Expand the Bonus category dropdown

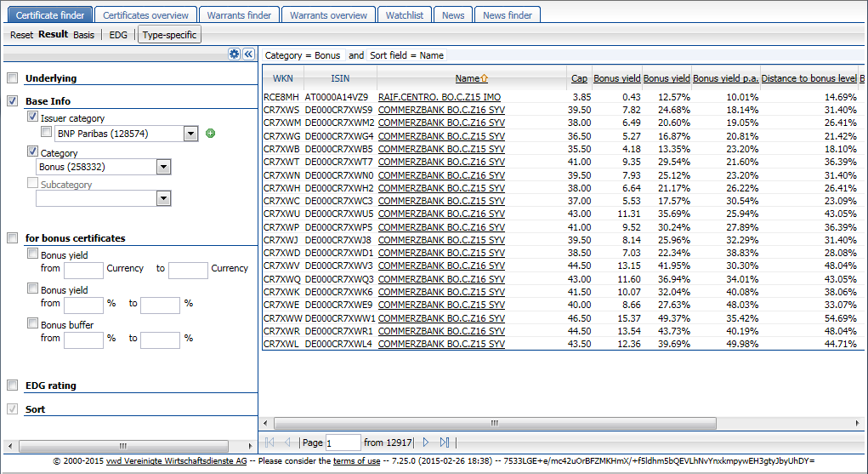(x=164, y=168)
